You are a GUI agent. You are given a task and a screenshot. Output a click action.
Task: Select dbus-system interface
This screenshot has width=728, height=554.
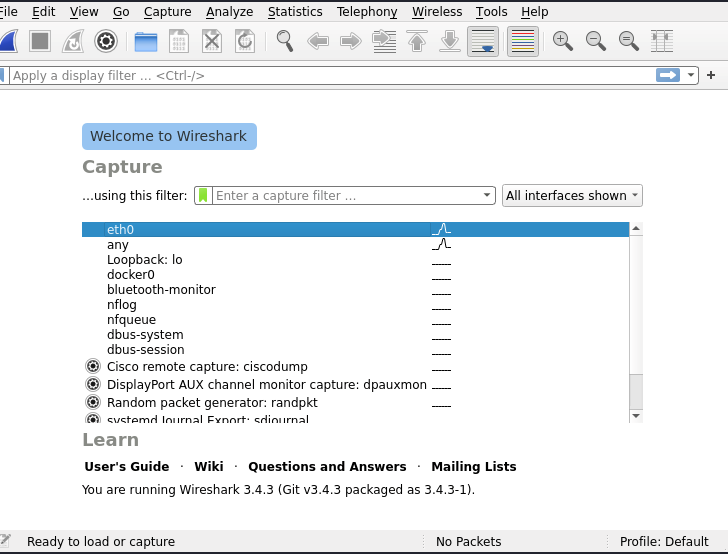pos(356,335)
